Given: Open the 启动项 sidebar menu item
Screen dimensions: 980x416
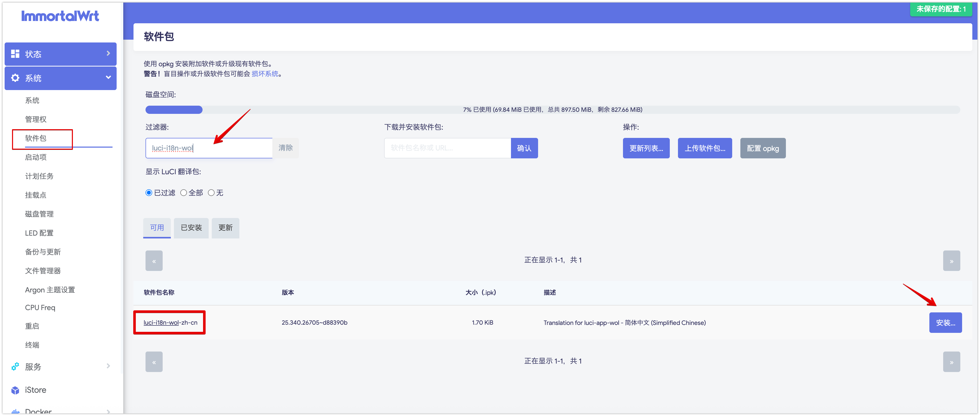Looking at the screenshot, I should click(x=36, y=157).
